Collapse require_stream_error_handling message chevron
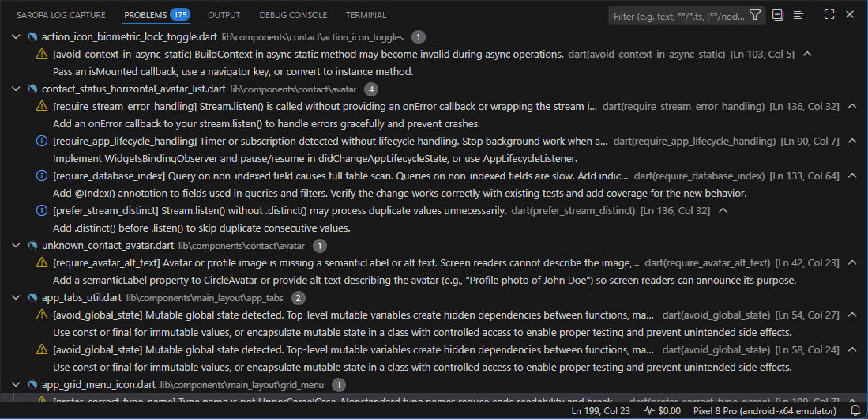The width and height of the screenshot is (868, 419). coord(852,105)
